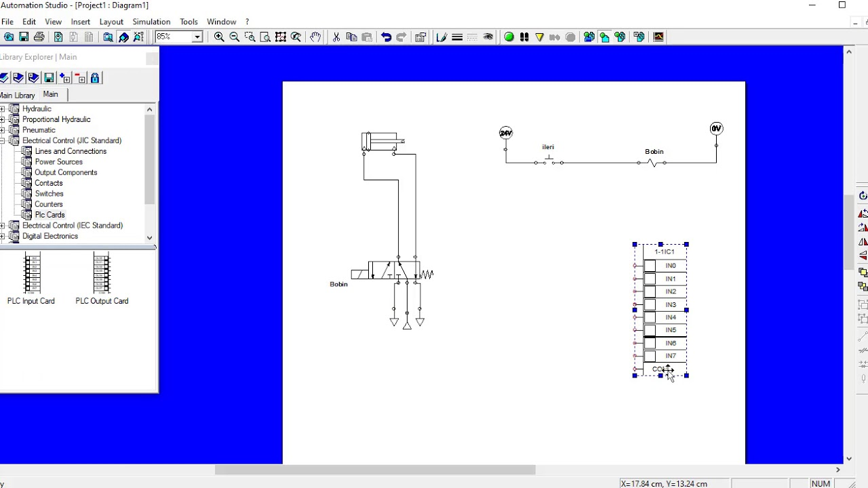Switch to Main Library tab
This screenshot has width=868, height=488.
pyautogui.click(x=17, y=96)
